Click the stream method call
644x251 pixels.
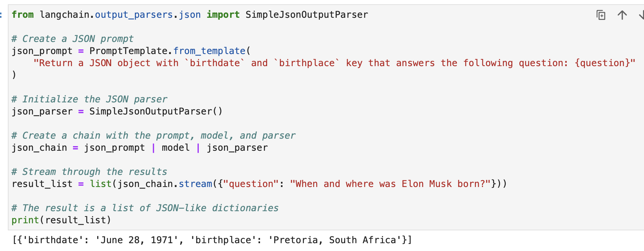[x=195, y=184]
